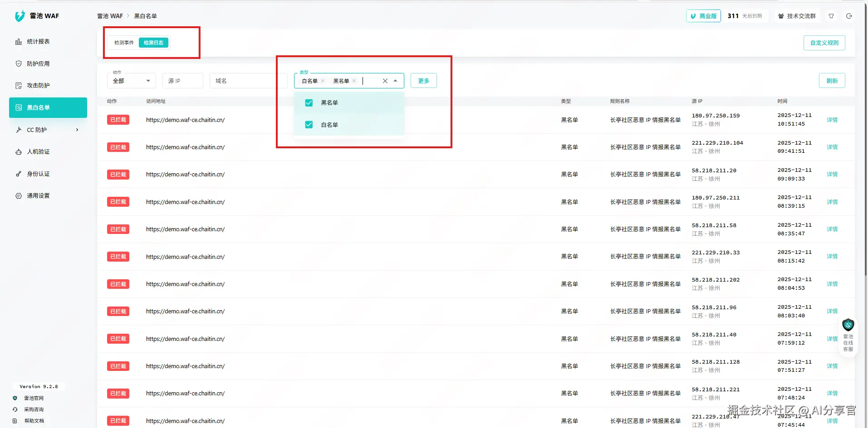
Task: Remove the 黑名单 tag from type filter
Action: [x=354, y=81]
